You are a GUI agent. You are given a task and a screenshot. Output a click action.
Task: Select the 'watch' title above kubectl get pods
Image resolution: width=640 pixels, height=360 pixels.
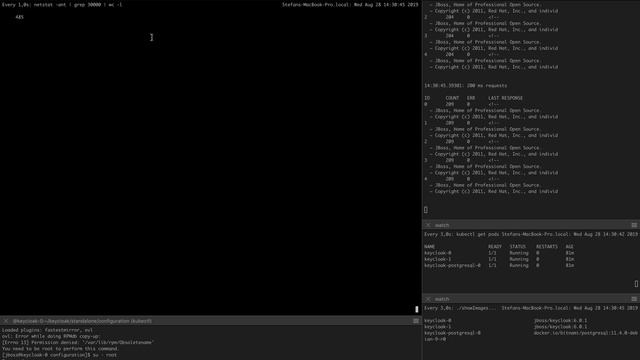[x=442, y=225]
